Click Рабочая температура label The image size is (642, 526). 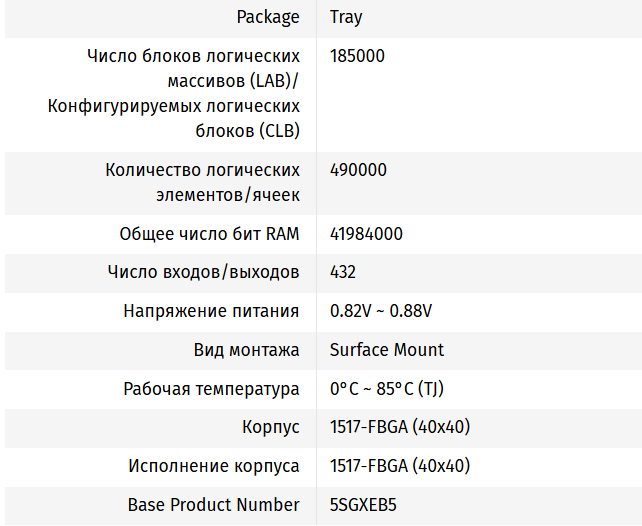pyautogui.click(x=211, y=389)
